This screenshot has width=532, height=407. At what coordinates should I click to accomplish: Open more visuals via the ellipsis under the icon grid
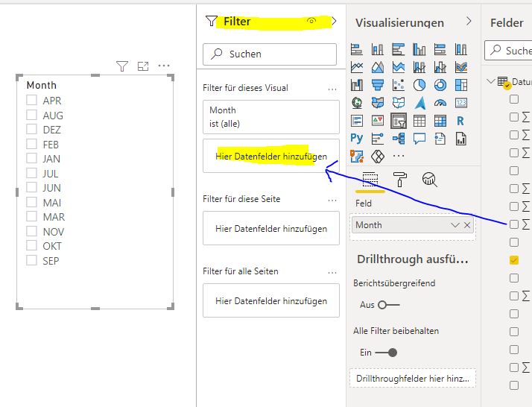tap(399, 156)
